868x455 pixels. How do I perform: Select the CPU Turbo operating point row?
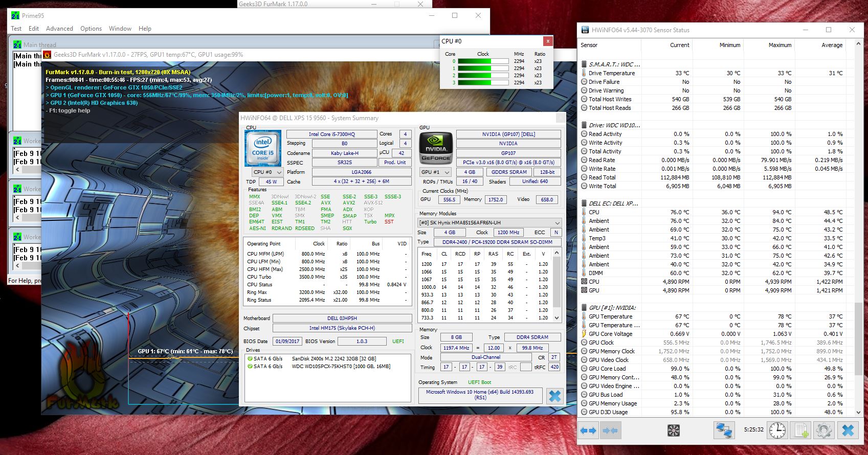[x=327, y=277]
